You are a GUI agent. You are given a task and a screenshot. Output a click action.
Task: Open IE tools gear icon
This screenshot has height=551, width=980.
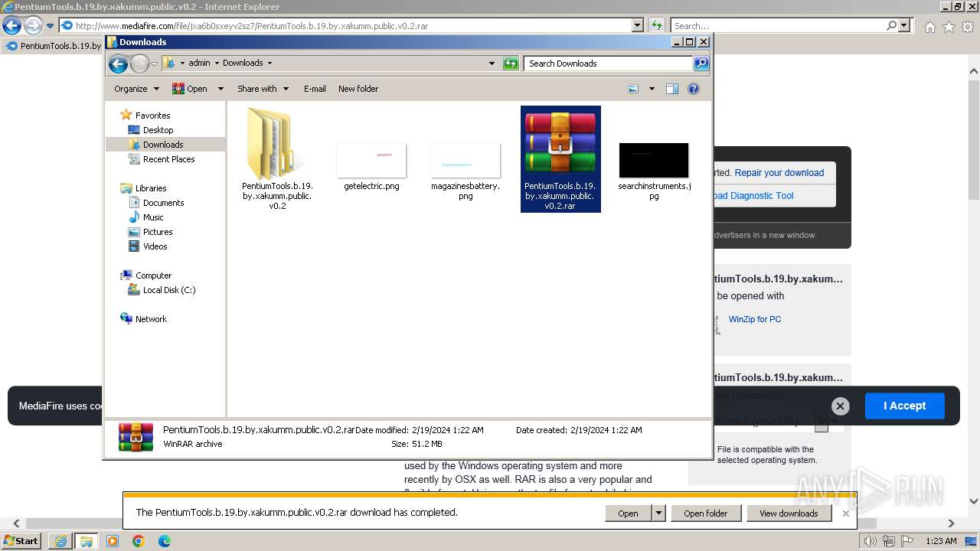(968, 27)
